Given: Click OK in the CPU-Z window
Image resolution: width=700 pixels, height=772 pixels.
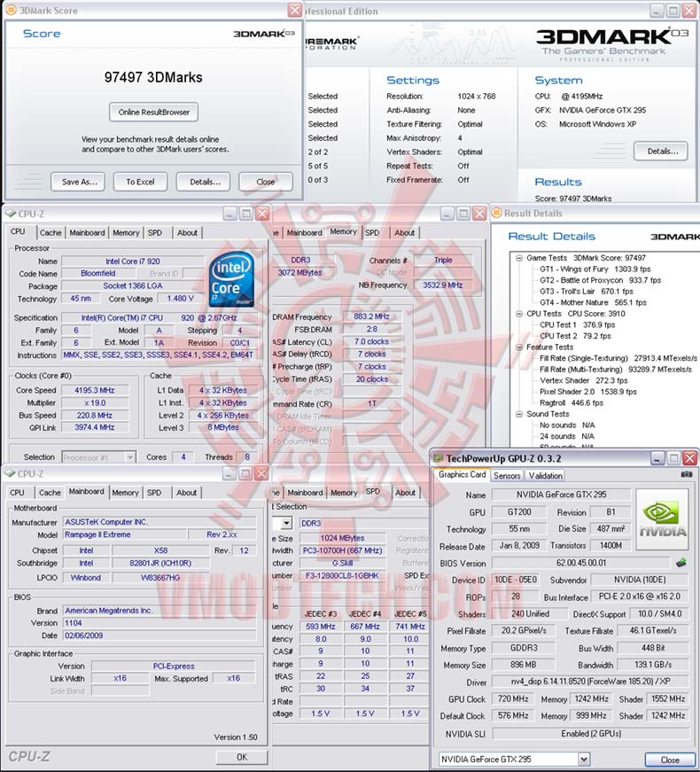Looking at the screenshot, I should pyautogui.click(x=242, y=757).
